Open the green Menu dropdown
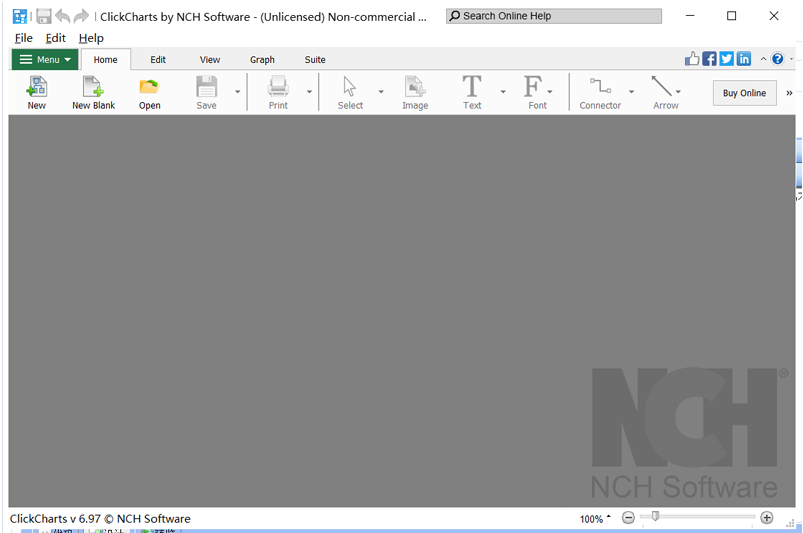Viewport: 803px width, 533px height. [x=45, y=59]
